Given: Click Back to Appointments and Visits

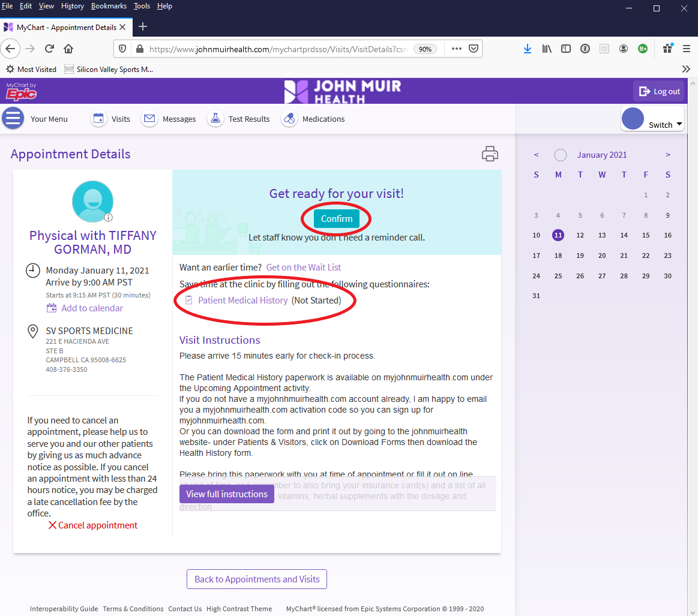Looking at the screenshot, I should coord(257,579).
